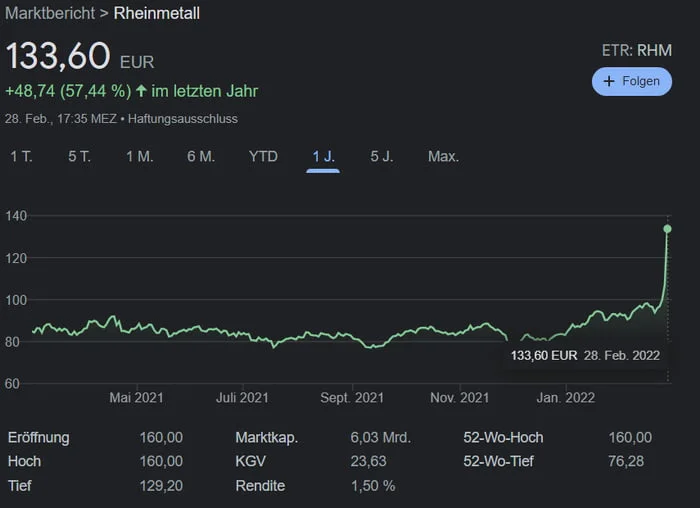Screen dimensions: 700x508
Task: Click the 140 y-axis label
Action: coord(16,216)
